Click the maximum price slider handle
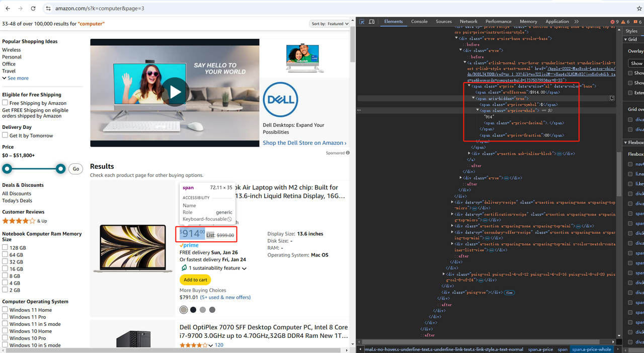644x353 pixels. coord(60,169)
